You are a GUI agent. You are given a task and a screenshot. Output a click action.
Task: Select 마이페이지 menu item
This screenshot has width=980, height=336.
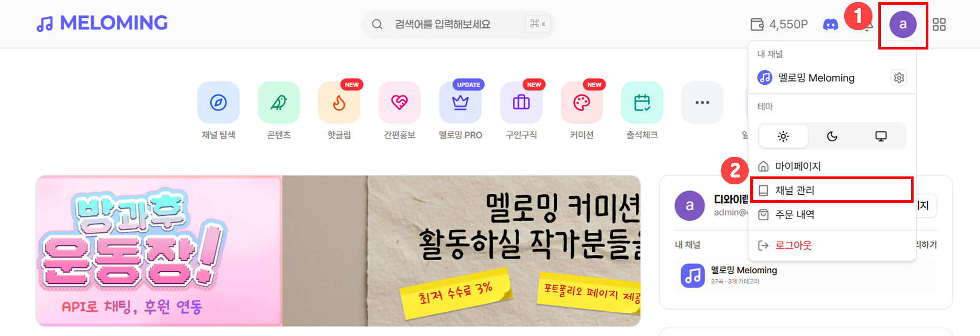[832, 166]
